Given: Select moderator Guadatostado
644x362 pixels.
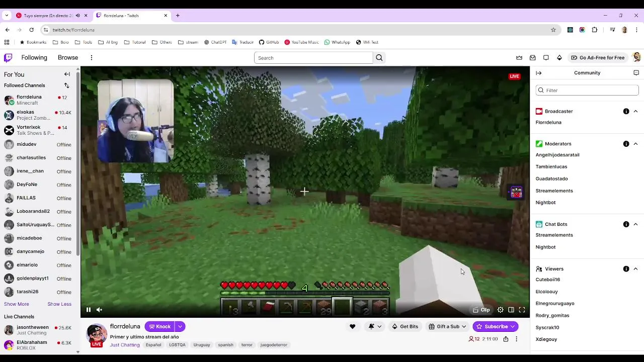Looking at the screenshot, I should (551, 178).
